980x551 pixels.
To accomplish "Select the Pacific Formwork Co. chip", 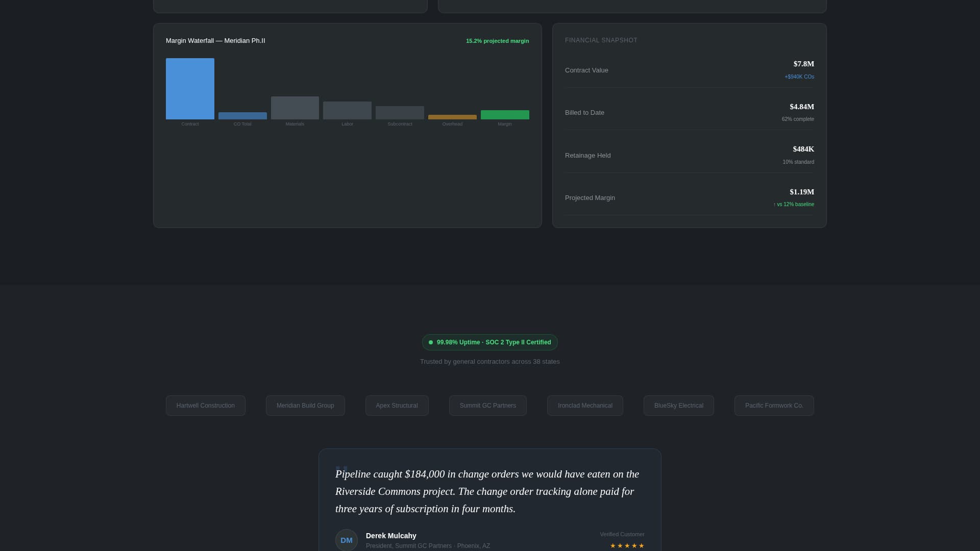I will click(x=774, y=406).
